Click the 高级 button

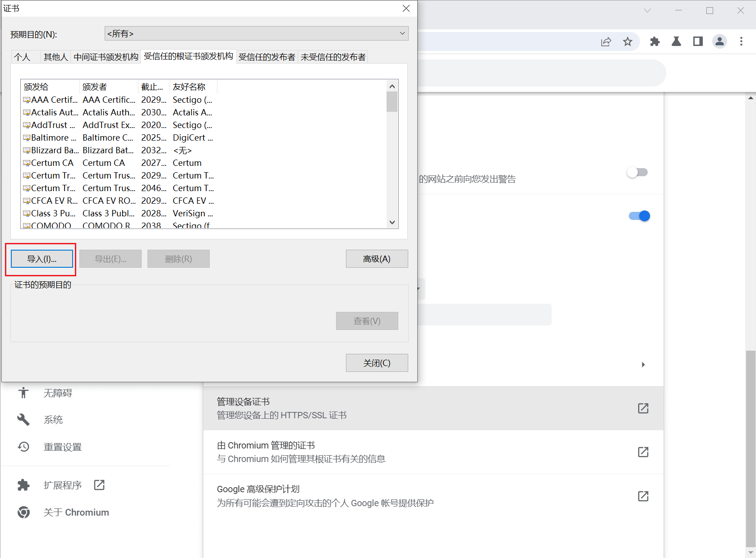pos(377,259)
